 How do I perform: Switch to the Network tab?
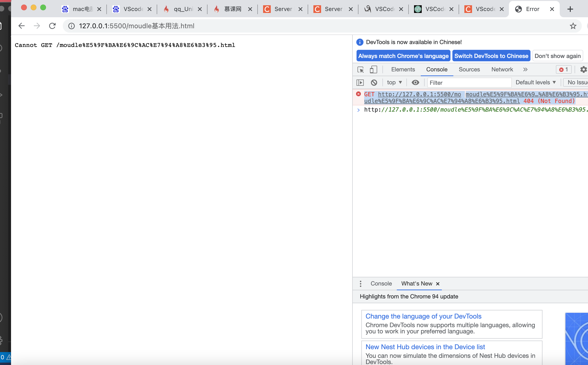point(502,69)
